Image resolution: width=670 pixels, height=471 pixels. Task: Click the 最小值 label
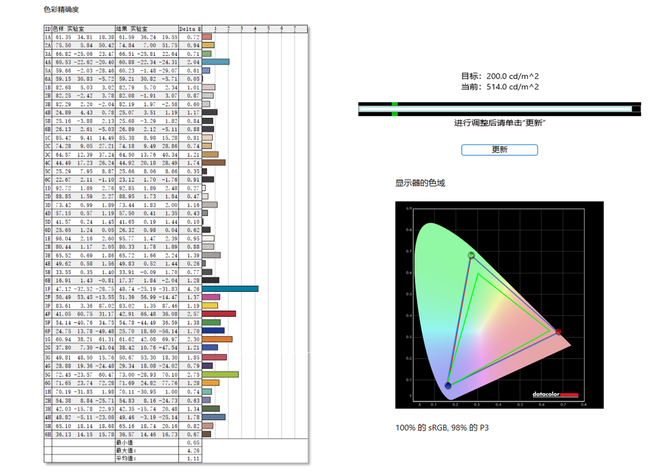[x=126, y=442]
